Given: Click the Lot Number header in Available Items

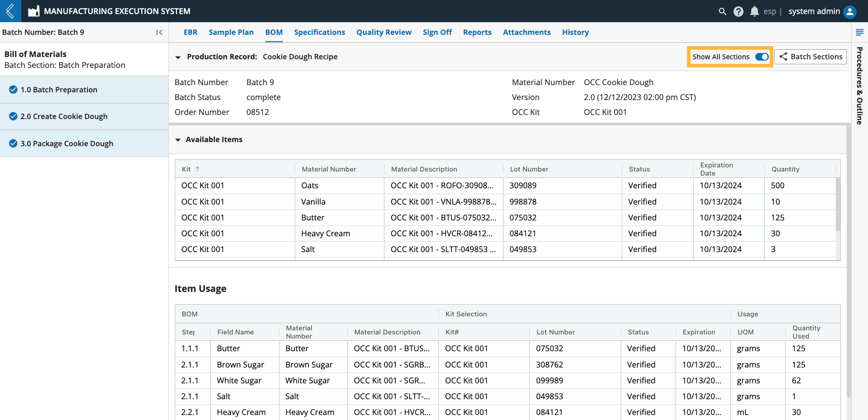Looking at the screenshot, I should click(529, 169).
